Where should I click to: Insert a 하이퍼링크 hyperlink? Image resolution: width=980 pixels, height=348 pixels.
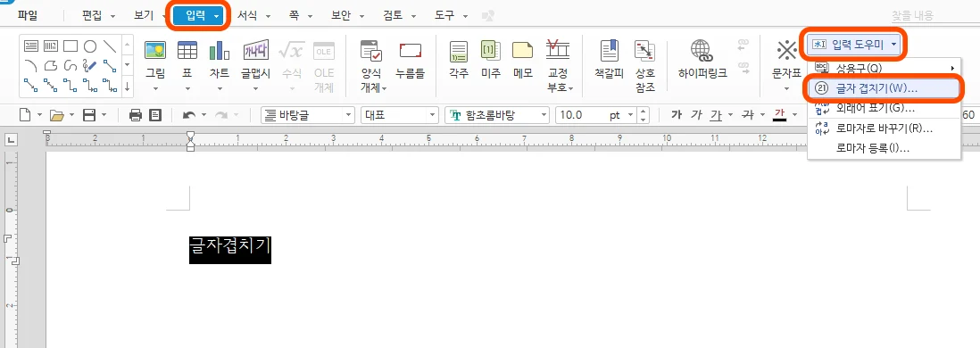(702, 51)
